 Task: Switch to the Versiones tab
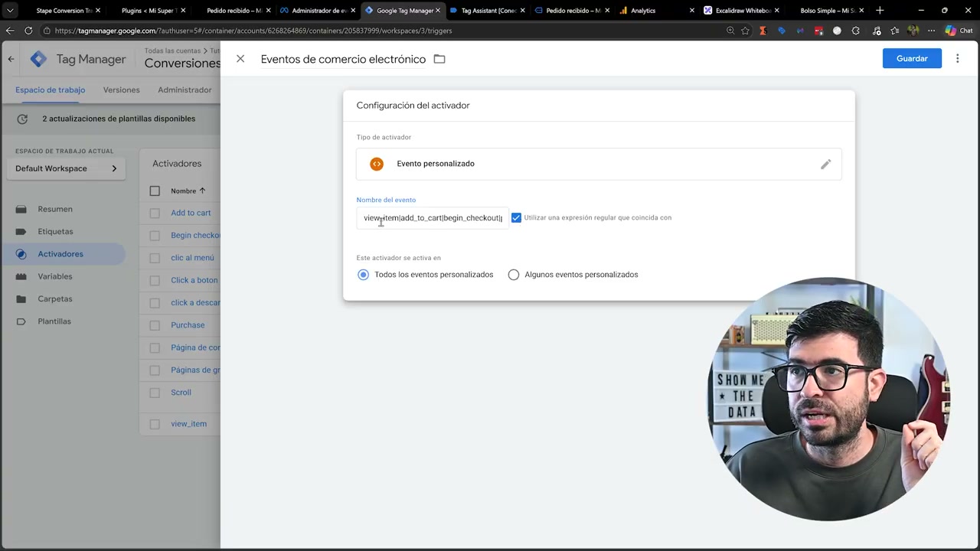[x=121, y=90]
